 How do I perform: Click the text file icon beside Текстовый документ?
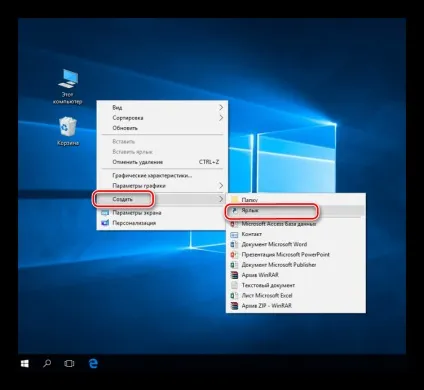(235, 285)
